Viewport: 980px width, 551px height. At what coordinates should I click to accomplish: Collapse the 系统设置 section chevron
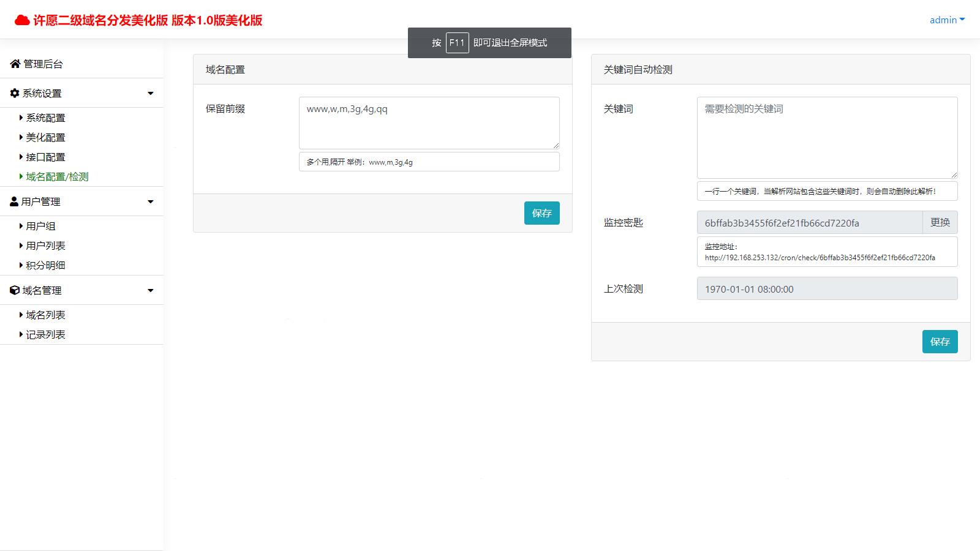150,93
